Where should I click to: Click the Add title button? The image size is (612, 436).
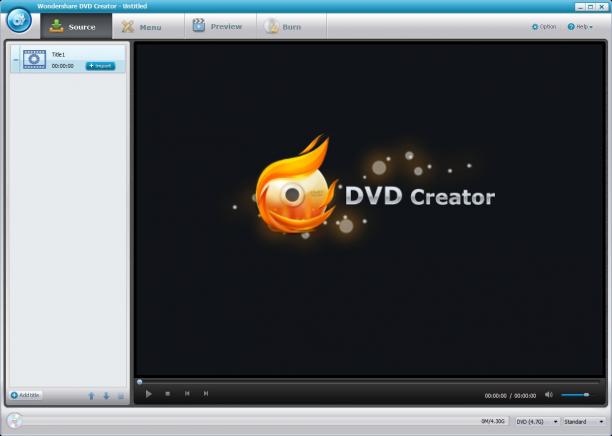(x=26, y=395)
